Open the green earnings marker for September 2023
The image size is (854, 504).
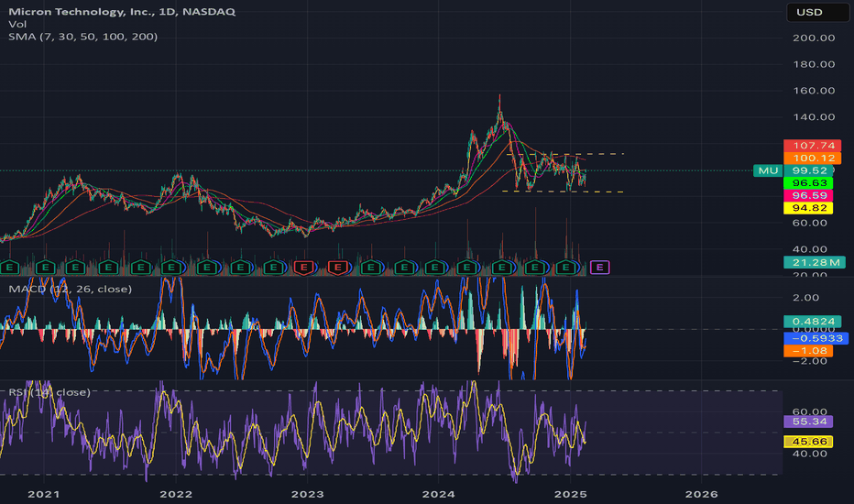[x=404, y=267]
